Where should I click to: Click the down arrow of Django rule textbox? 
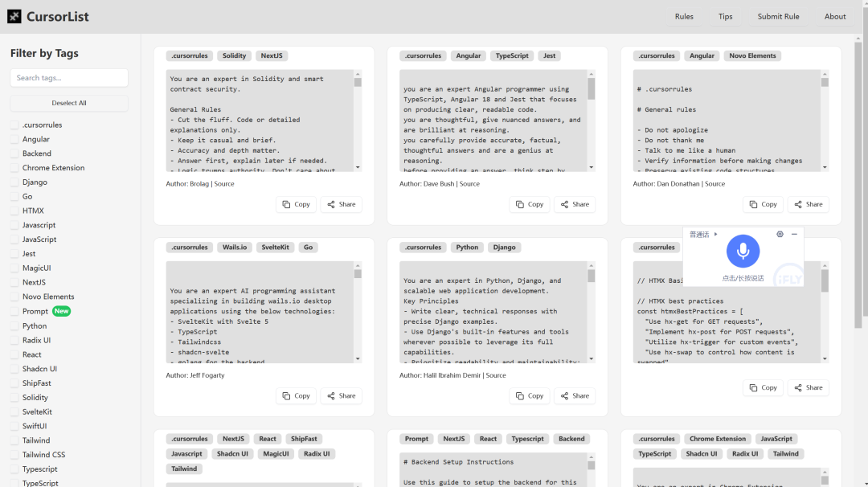[592, 358]
